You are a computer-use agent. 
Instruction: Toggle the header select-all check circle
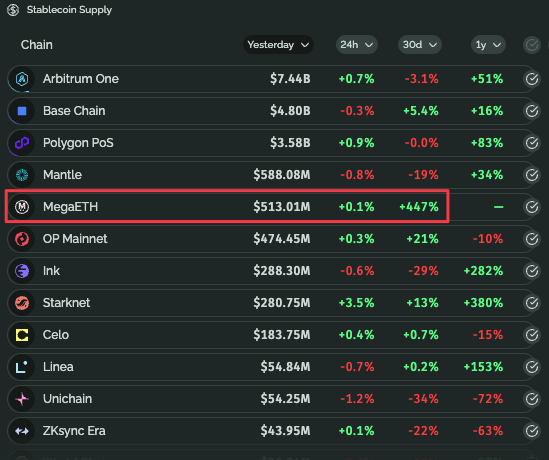pyautogui.click(x=532, y=45)
